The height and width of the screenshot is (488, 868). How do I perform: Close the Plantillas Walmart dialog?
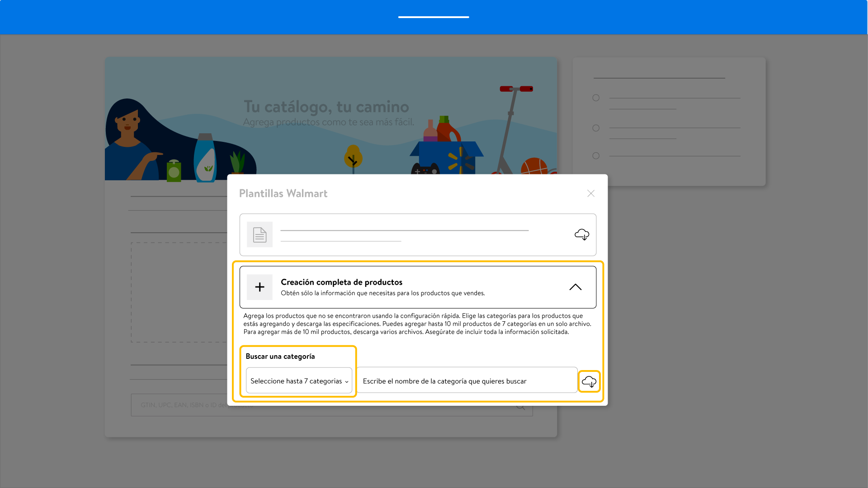(590, 193)
